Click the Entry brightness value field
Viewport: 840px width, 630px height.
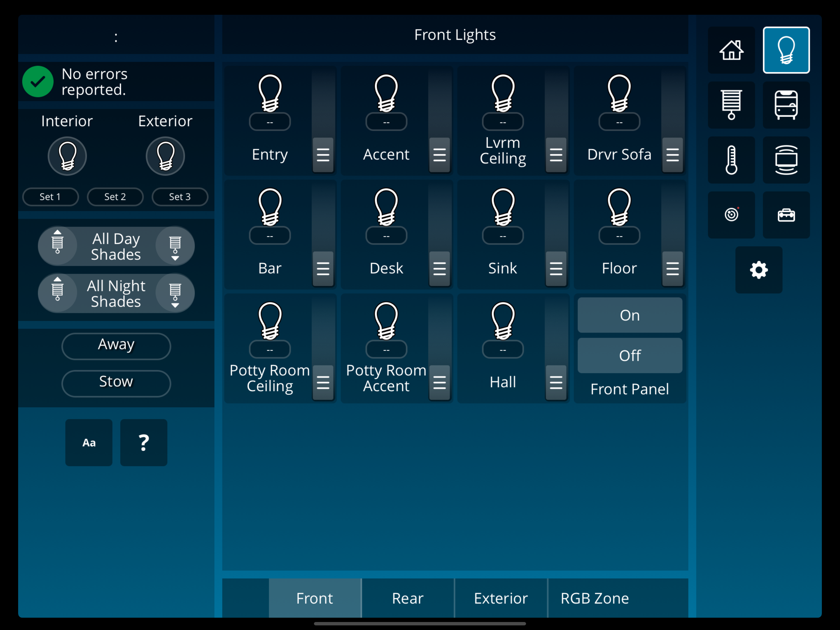[x=270, y=122]
